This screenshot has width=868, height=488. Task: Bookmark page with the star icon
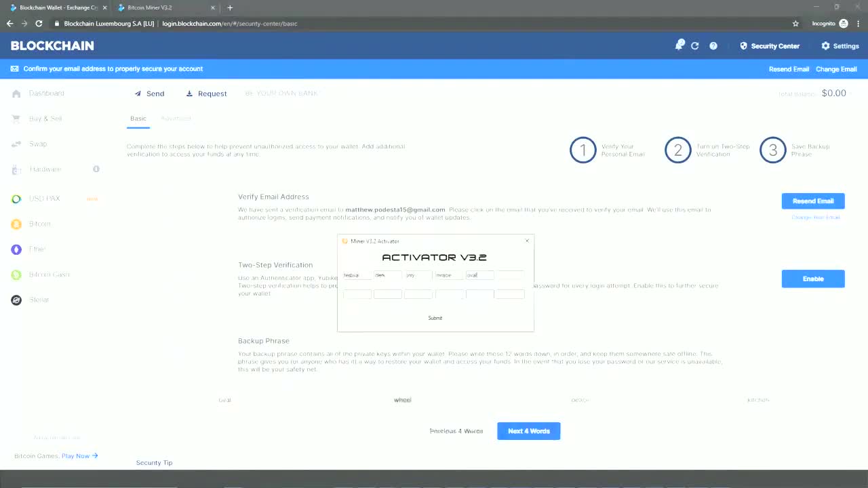(795, 24)
